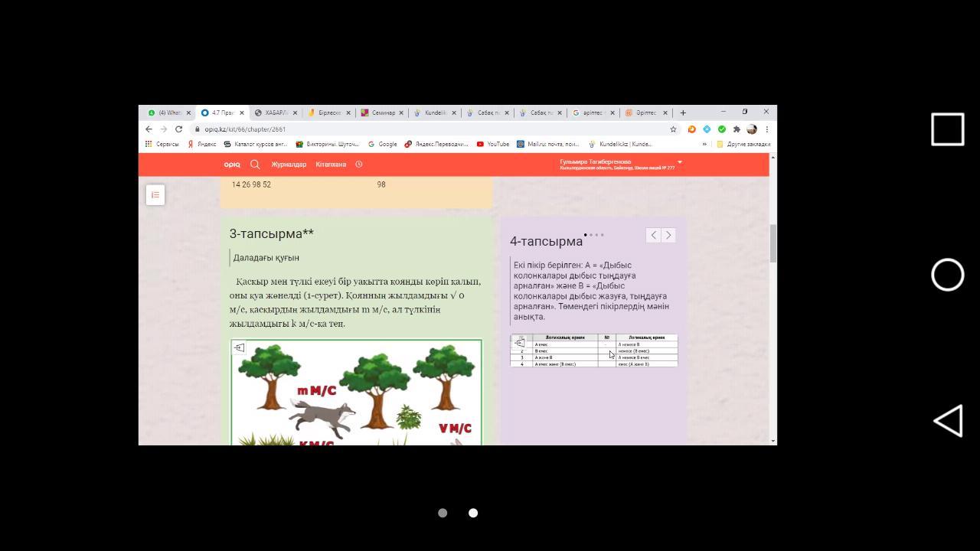The width and height of the screenshot is (980, 551).
Task: Select the first page indicator dot below the screen
Action: (x=443, y=513)
